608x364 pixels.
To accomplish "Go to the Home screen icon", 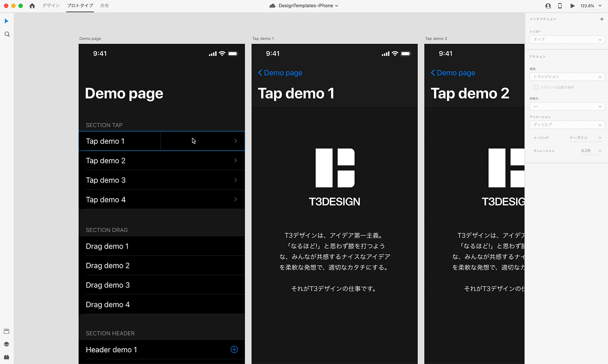I will click(32, 6).
